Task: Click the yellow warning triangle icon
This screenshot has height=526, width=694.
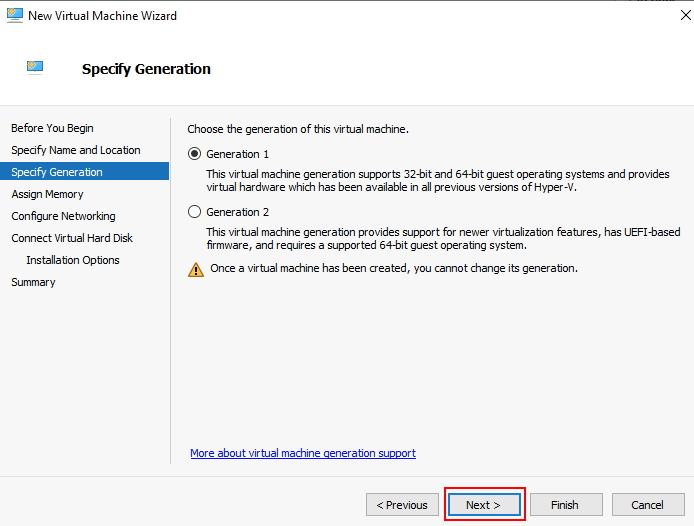Action: coord(195,269)
